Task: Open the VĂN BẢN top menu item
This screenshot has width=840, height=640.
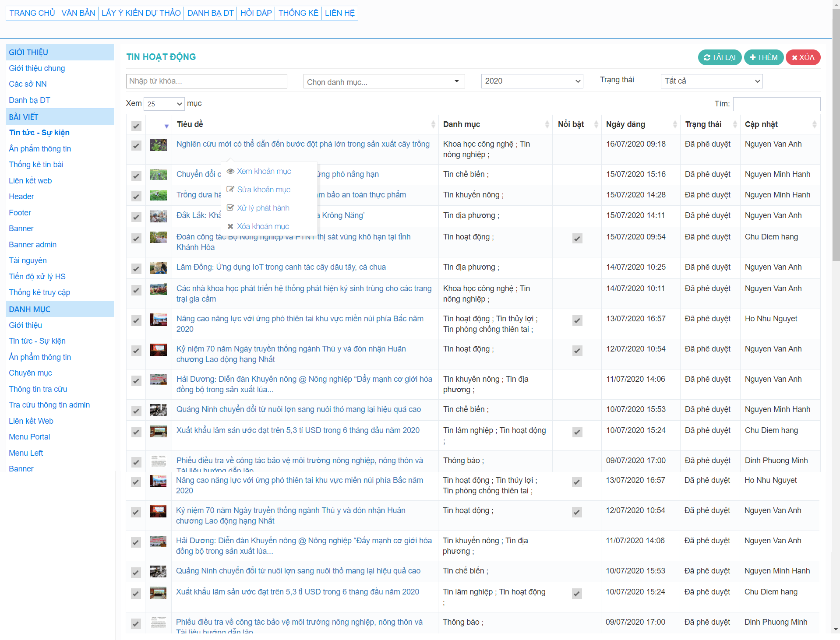Action: [x=78, y=13]
